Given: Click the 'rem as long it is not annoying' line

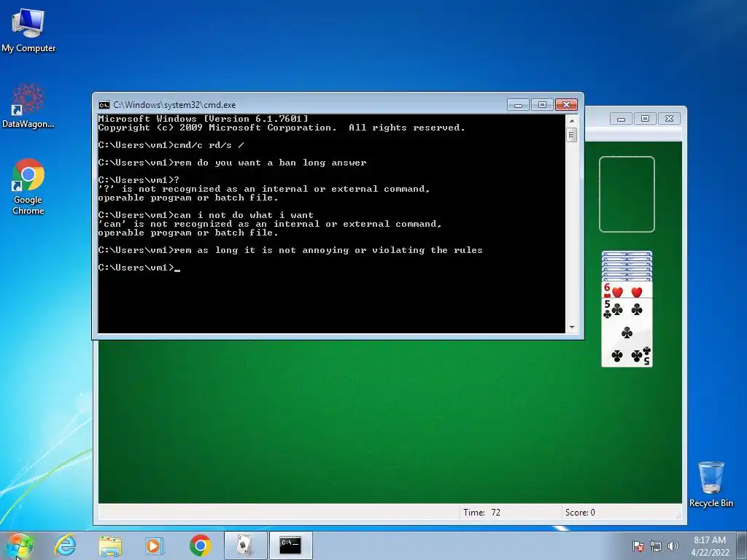Looking at the screenshot, I should click(290, 250).
